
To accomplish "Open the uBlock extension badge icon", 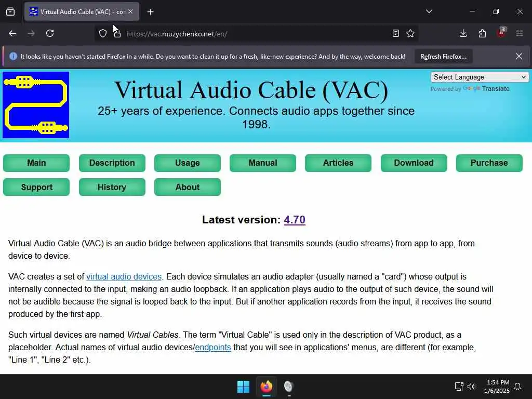I will coord(501,33).
